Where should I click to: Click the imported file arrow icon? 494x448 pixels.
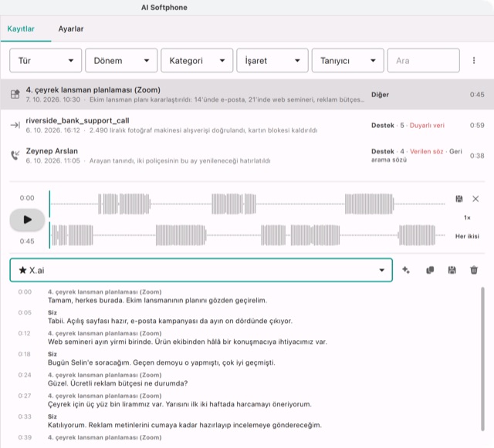point(15,125)
